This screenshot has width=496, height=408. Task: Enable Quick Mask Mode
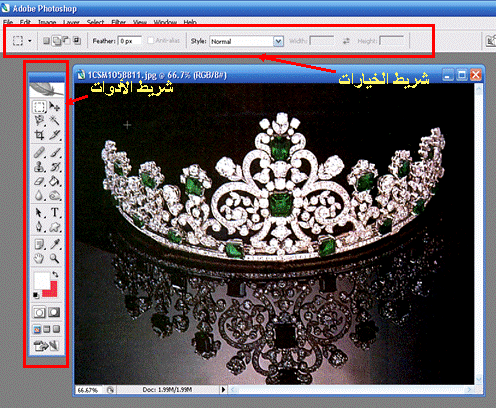[x=54, y=313]
